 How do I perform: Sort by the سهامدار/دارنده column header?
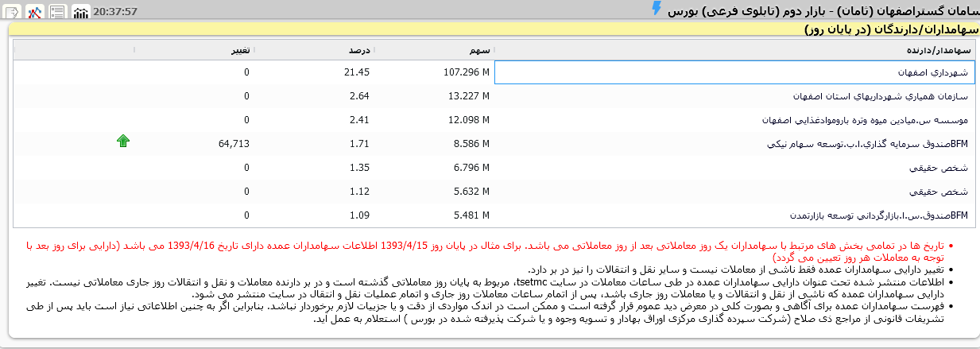pyautogui.click(x=943, y=49)
